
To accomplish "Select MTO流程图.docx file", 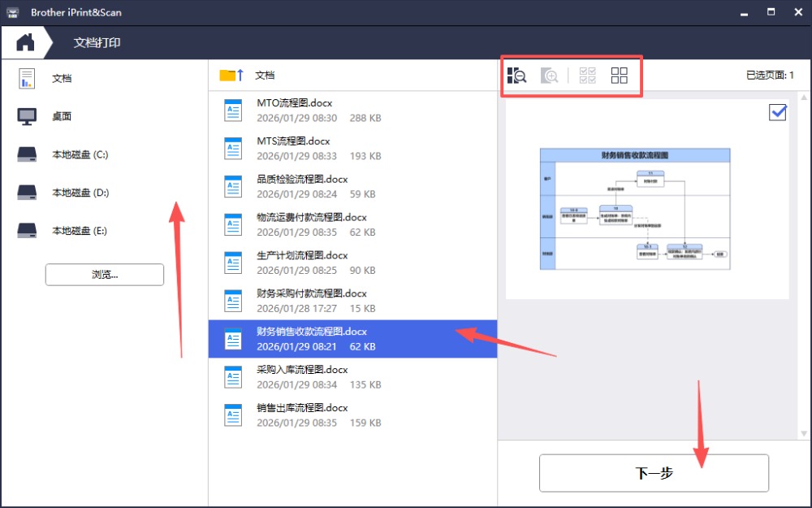I will coord(294,103).
